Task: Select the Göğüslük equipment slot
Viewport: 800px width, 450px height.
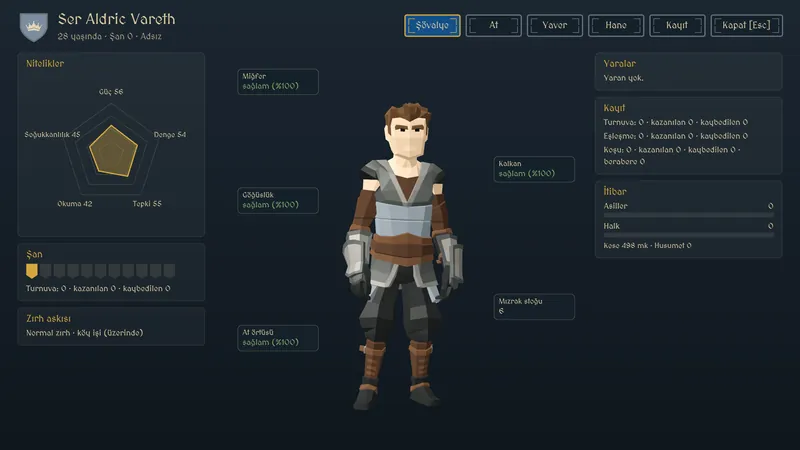Action: tap(278, 201)
